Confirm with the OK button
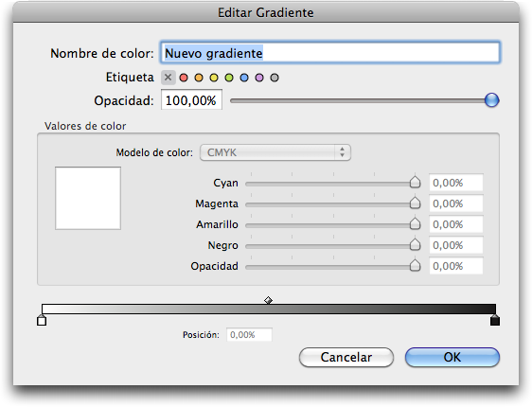 click(452, 357)
